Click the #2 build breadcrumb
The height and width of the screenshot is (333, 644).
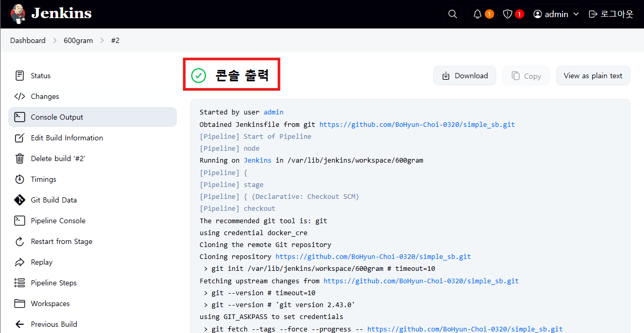(x=115, y=40)
